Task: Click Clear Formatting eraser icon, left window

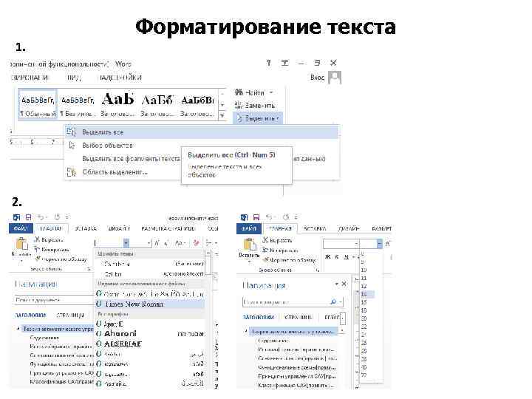Action: point(196,243)
